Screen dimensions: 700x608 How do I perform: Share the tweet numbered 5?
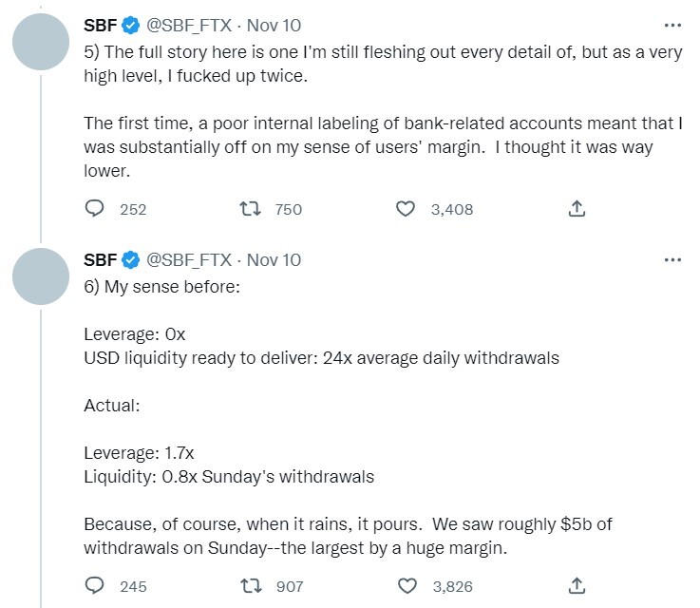[577, 209]
